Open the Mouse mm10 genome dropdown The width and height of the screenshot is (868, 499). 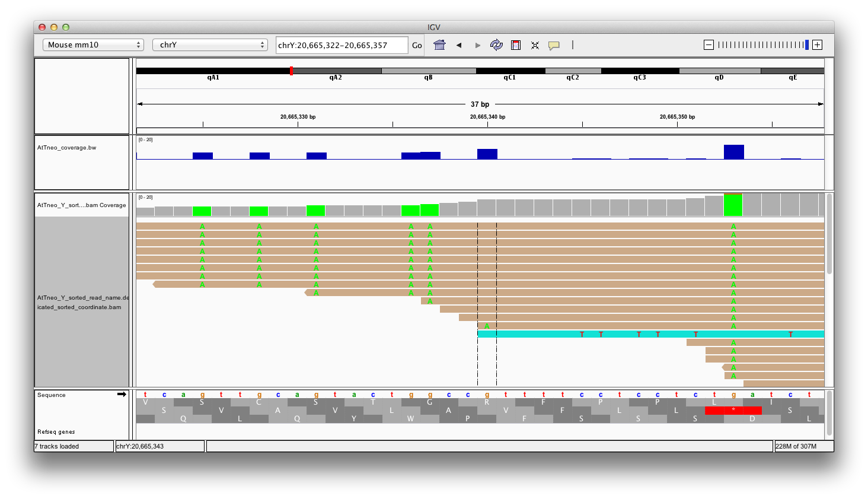[93, 45]
